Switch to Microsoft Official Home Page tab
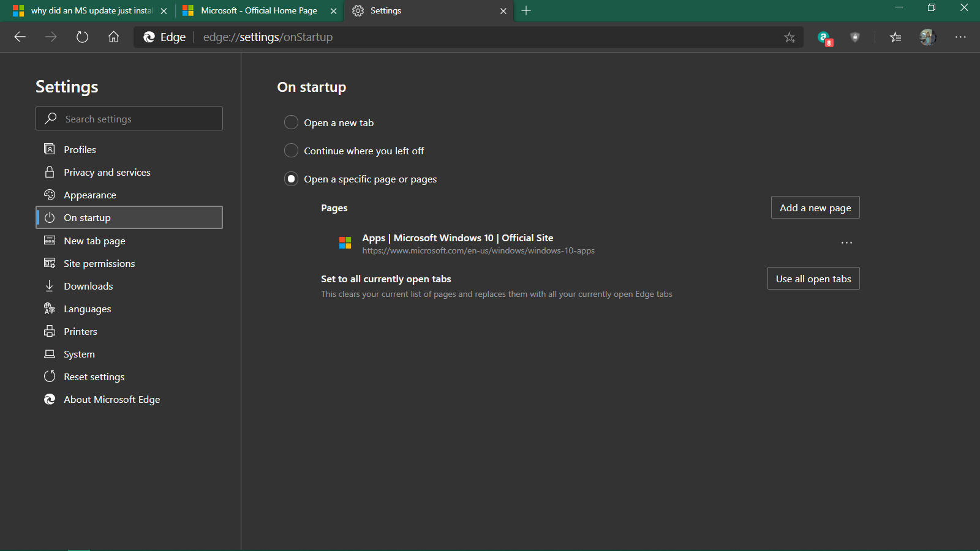 pos(258,10)
